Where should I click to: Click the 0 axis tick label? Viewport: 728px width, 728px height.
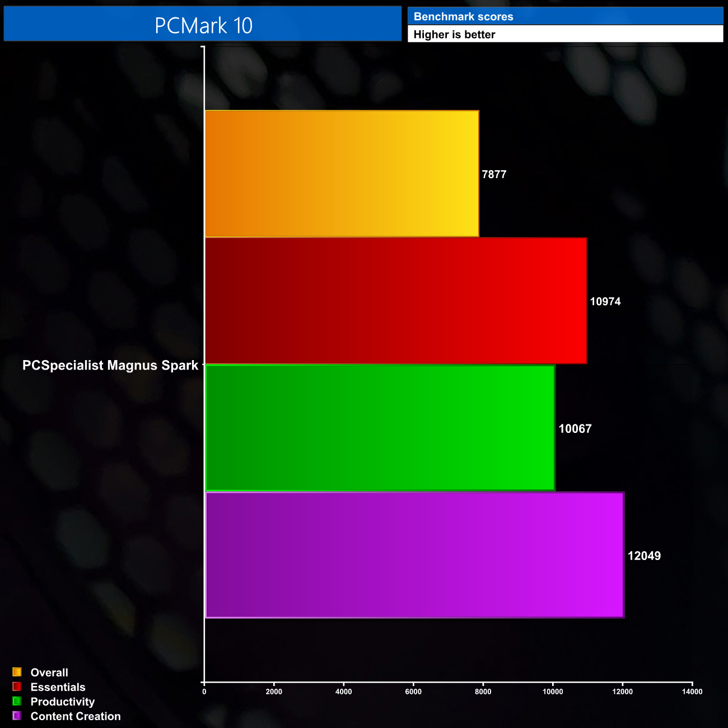coord(204,692)
